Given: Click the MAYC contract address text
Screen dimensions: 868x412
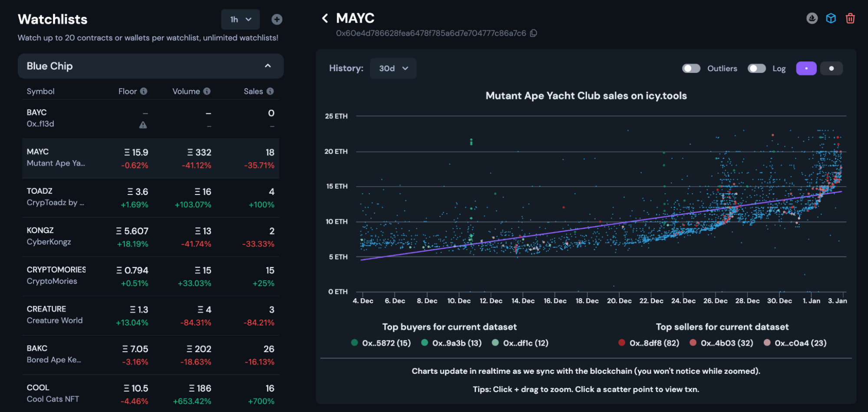Looking at the screenshot, I should tap(431, 33).
